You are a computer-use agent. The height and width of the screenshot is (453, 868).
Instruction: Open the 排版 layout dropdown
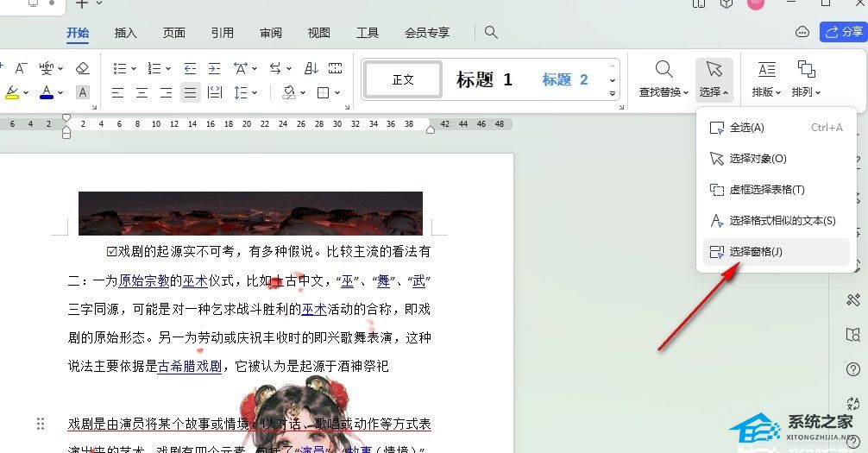766,79
